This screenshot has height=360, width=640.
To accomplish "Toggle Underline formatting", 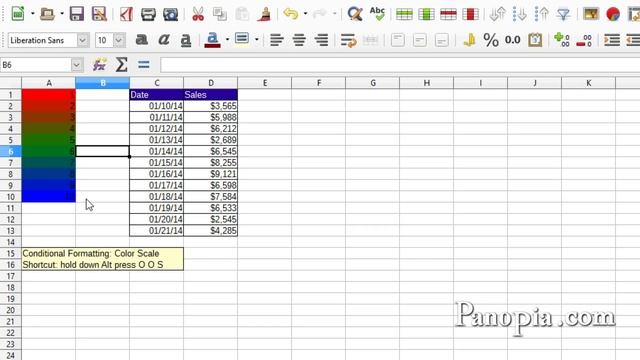I will [x=186, y=40].
